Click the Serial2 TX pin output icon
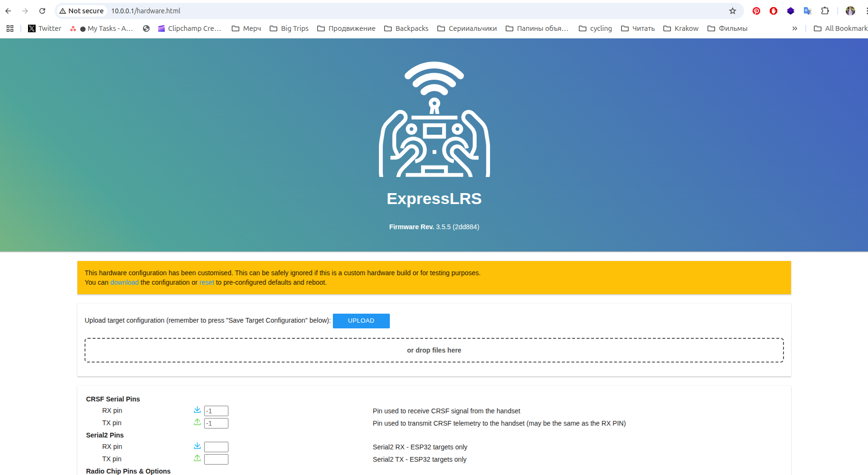This screenshot has width=868, height=475. point(197,458)
